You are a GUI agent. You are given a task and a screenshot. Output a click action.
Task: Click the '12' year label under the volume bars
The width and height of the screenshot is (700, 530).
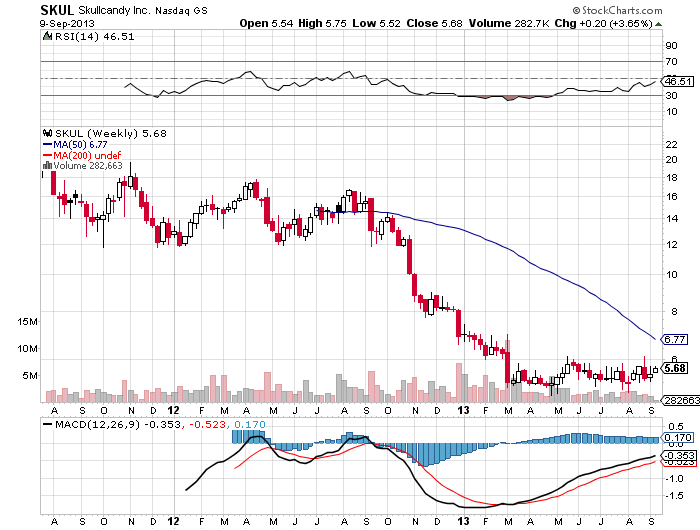(x=173, y=410)
